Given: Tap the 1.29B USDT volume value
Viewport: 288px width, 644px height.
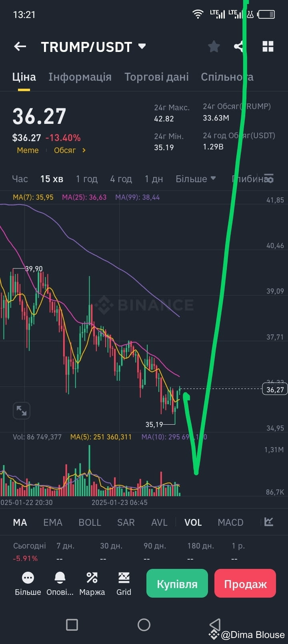Looking at the screenshot, I should tap(213, 147).
